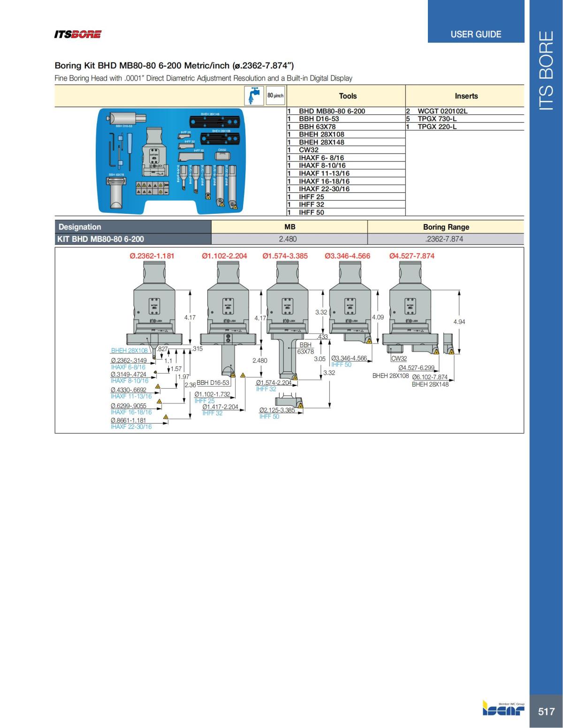Click the blue 'IHAXF 8-10/16' diagram label
Viewport: 563px width, 728px height.
[x=129, y=381]
